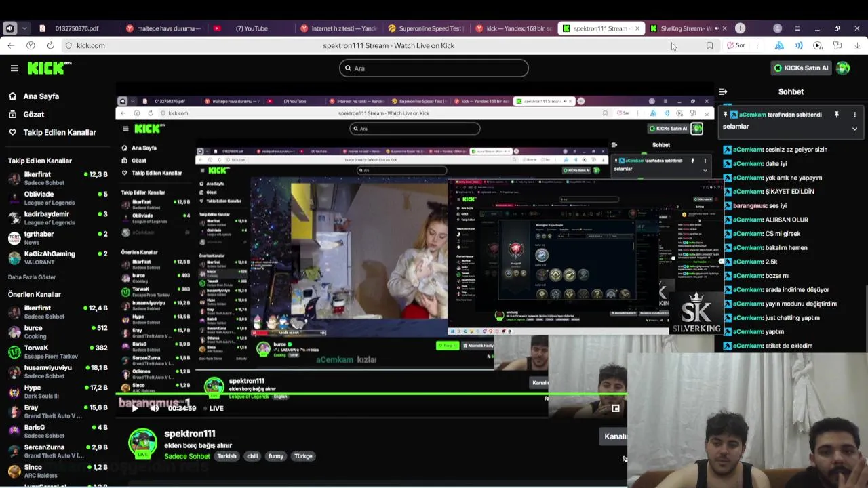Open the Gözat link in the main sidebar

tap(34, 115)
